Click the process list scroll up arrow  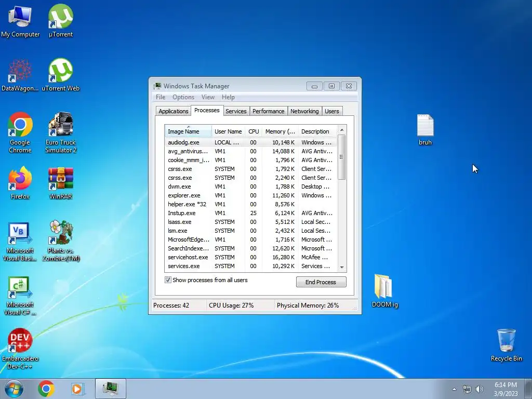tap(342, 130)
